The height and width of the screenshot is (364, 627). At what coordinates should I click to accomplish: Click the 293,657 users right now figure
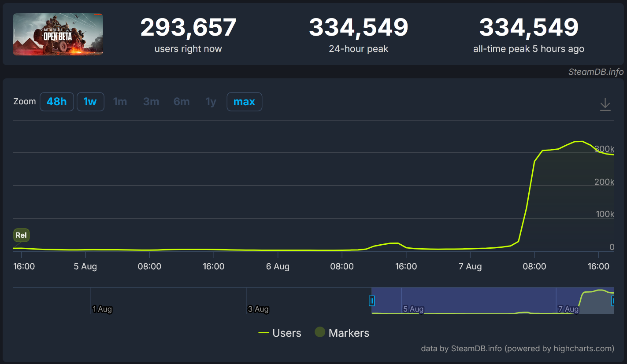tap(188, 27)
